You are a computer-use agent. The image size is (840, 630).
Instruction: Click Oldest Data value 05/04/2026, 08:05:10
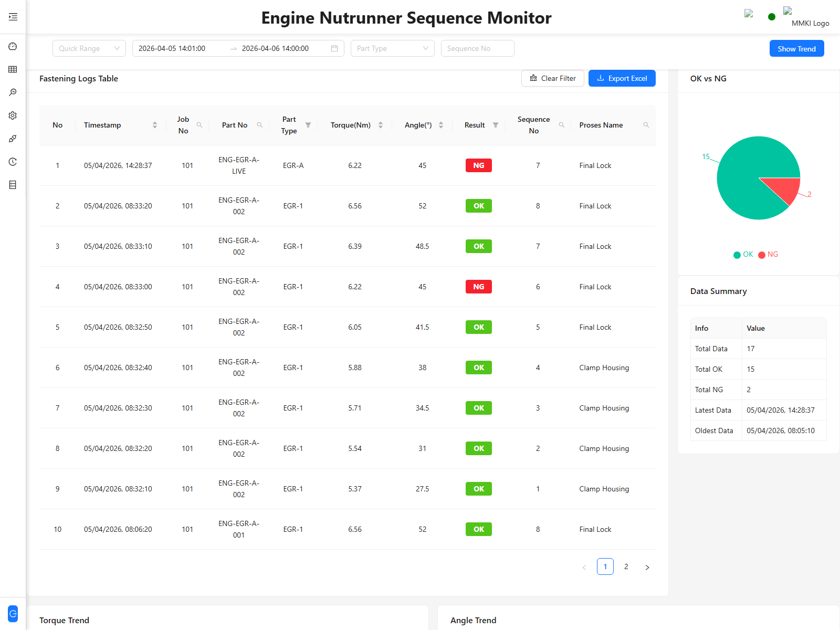[781, 430]
